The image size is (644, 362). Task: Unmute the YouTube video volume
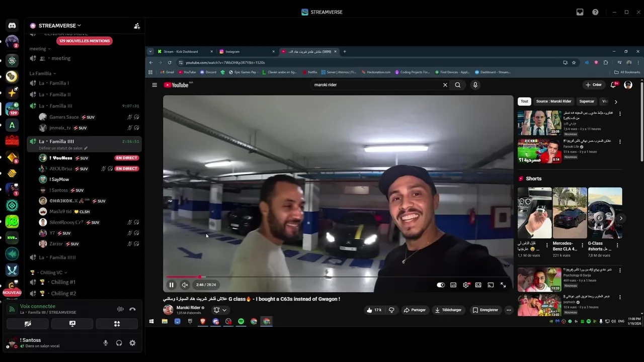coord(185,285)
